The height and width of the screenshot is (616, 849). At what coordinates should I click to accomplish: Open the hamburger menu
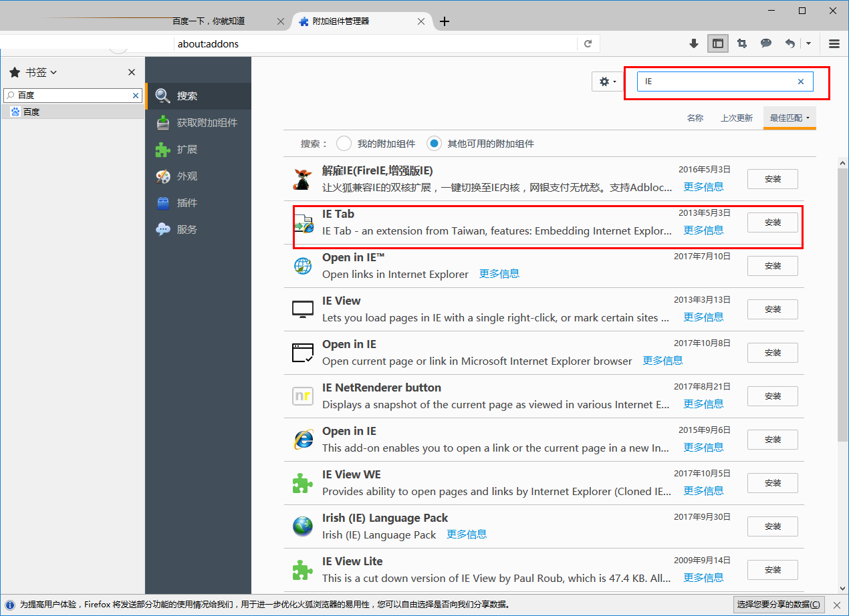[834, 43]
